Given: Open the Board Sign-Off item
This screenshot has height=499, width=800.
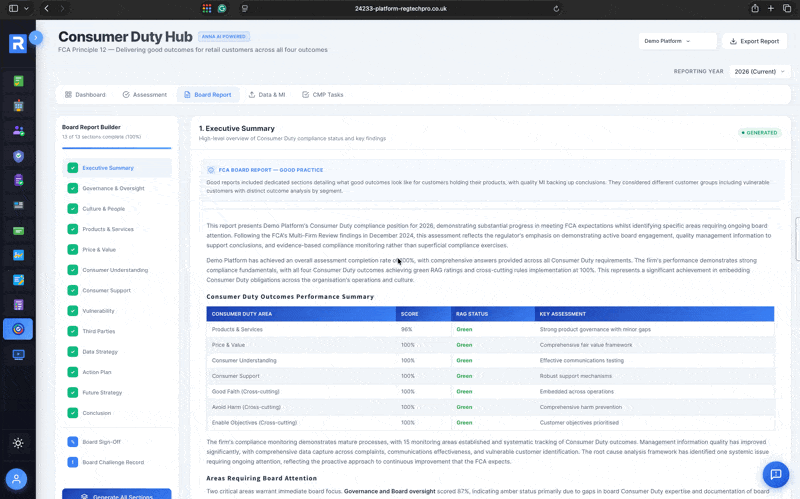Looking at the screenshot, I should pyautogui.click(x=117, y=442).
